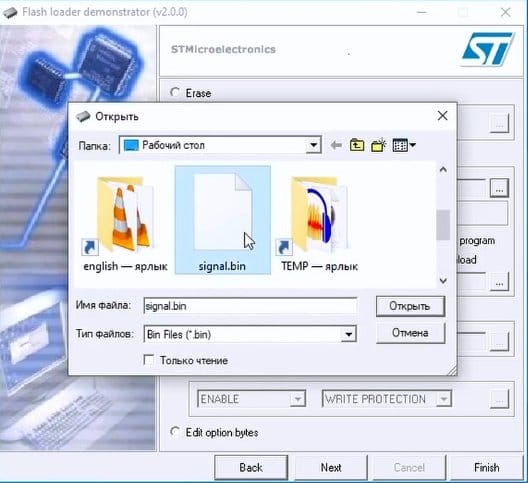Select the signal.bin file
This screenshot has height=483, width=528.
coord(223,220)
